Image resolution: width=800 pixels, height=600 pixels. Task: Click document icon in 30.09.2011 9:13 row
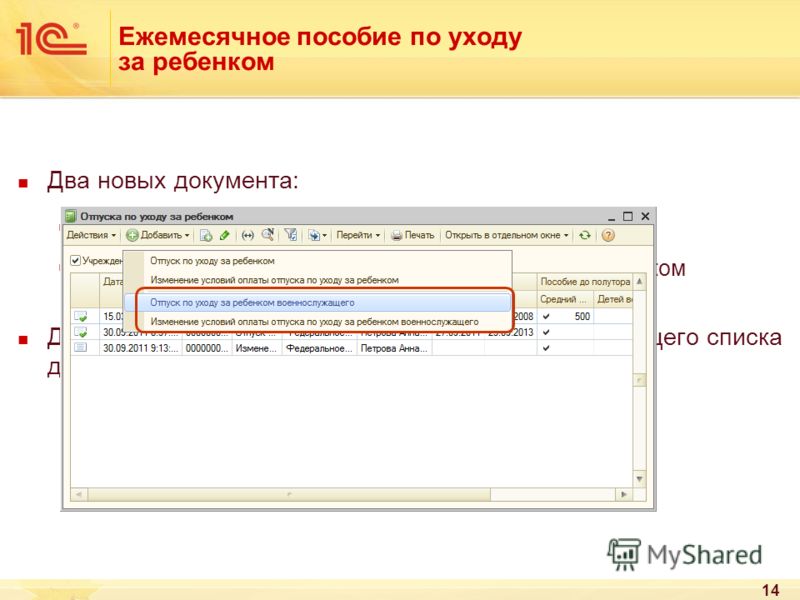click(81, 348)
